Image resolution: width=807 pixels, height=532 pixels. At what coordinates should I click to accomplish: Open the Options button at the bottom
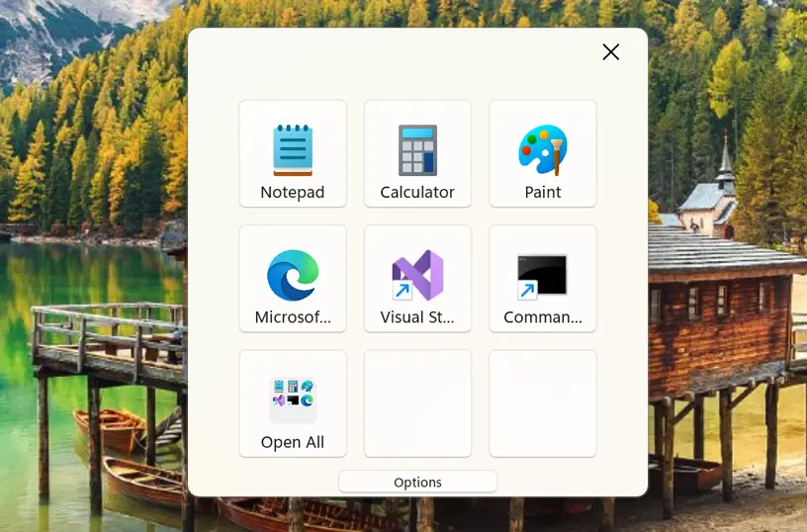pos(417,483)
